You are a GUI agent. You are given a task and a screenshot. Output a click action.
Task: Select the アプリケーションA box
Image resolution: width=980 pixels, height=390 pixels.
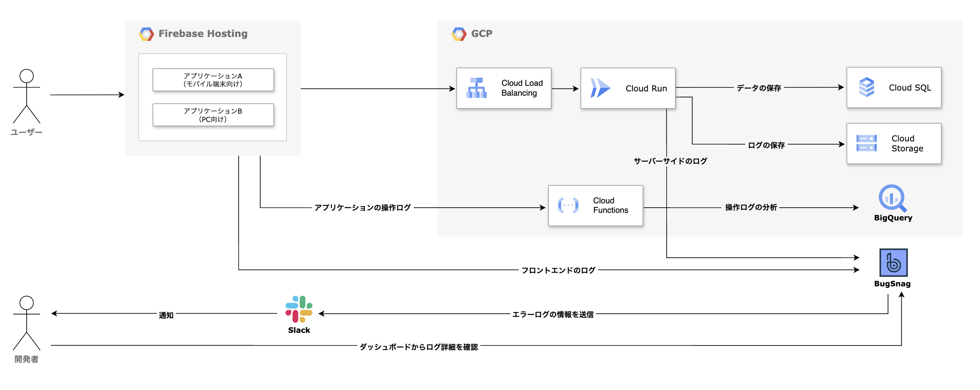pyautogui.click(x=213, y=80)
